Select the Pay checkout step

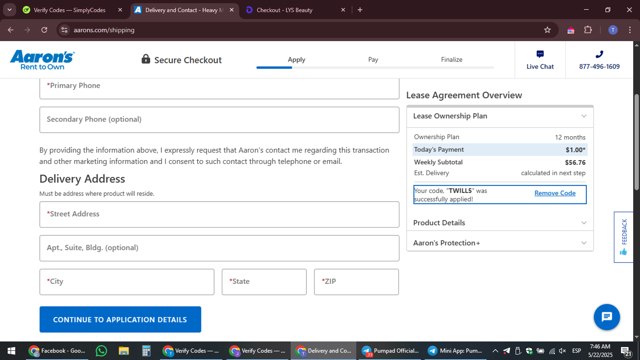coord(373,60)
